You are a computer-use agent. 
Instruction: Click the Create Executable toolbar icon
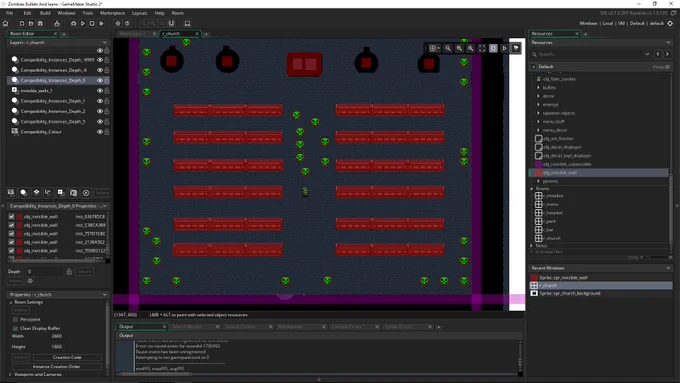tap(57, 23)
